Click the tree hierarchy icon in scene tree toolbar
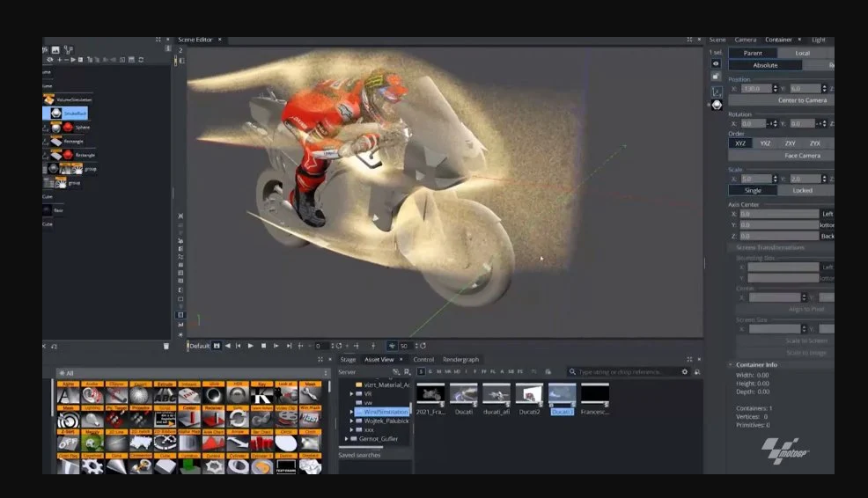Image resolution: width=868 pixels, height=498 pixels. coord(68,50)
